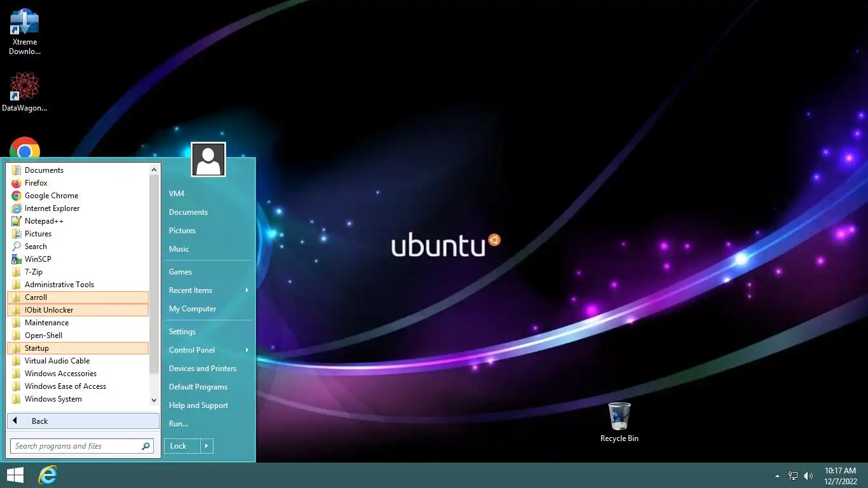
Task: Launch Internet Explorer from the taskbar
Action: click(48, 475)
